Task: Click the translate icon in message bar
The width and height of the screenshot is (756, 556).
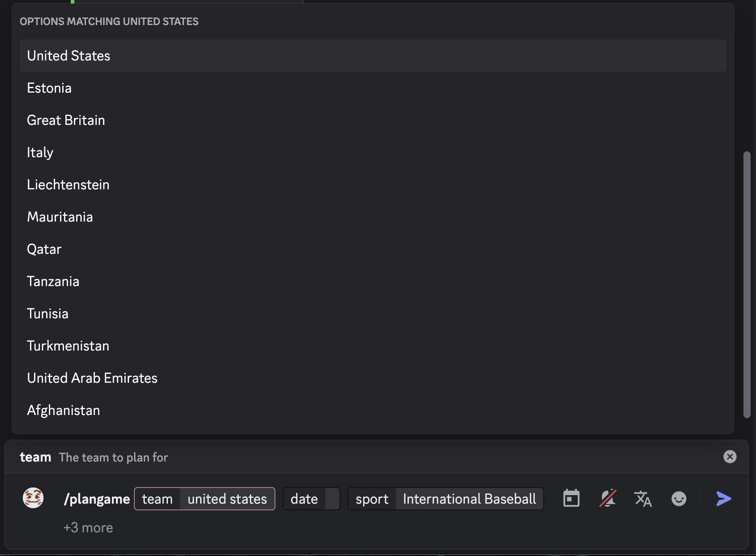Action: (643, 499)
